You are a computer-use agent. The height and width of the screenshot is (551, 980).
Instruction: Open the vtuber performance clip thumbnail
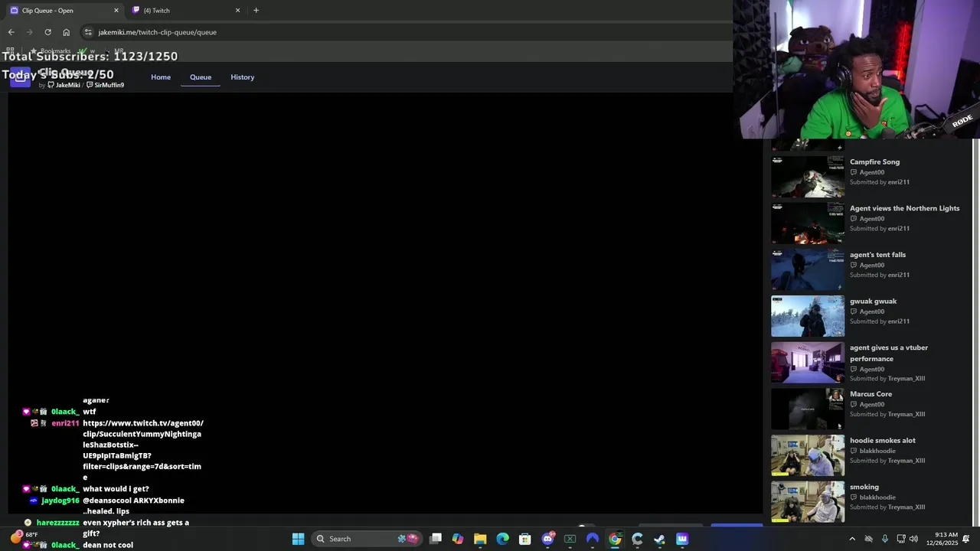[808, 362]
